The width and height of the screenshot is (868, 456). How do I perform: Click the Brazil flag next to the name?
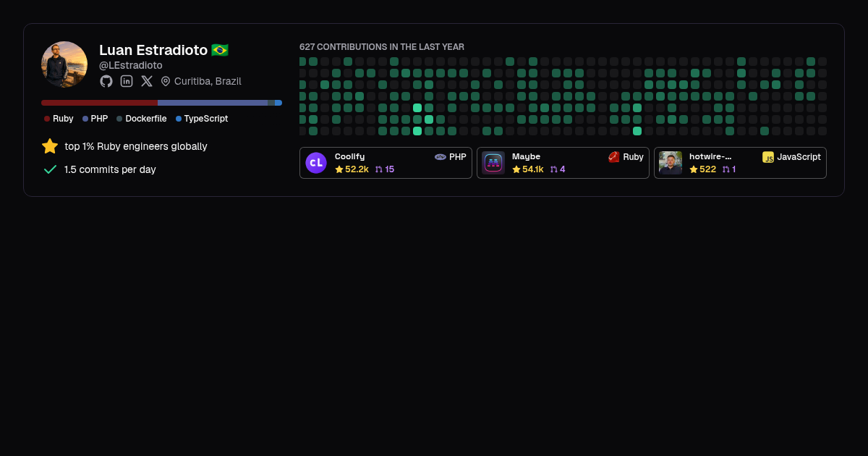pos(220,50)
